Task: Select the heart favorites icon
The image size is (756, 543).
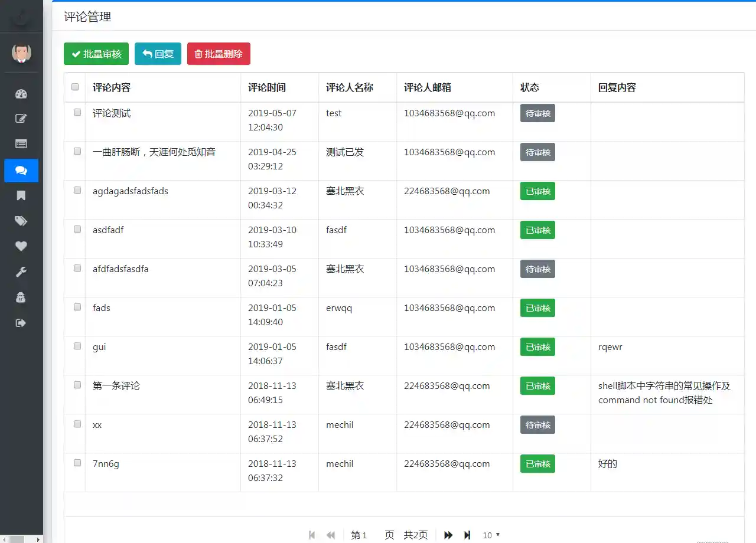Action: point(21,246)
